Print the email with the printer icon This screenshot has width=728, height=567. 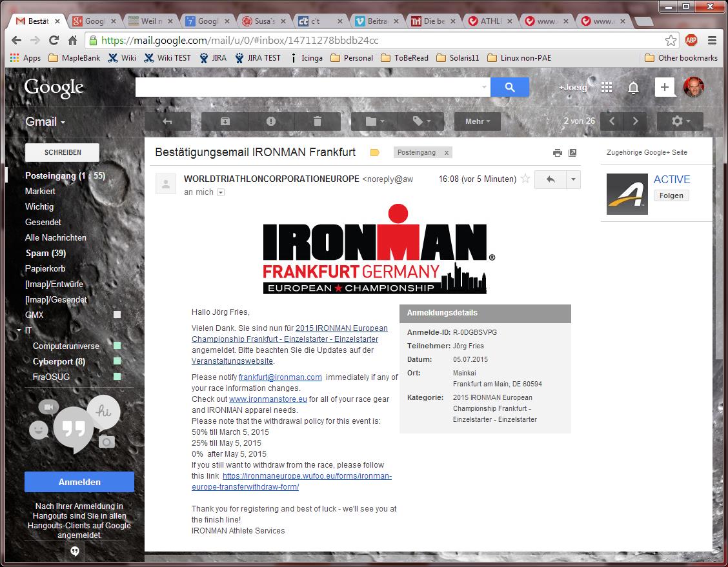click(x=557, y=153)
